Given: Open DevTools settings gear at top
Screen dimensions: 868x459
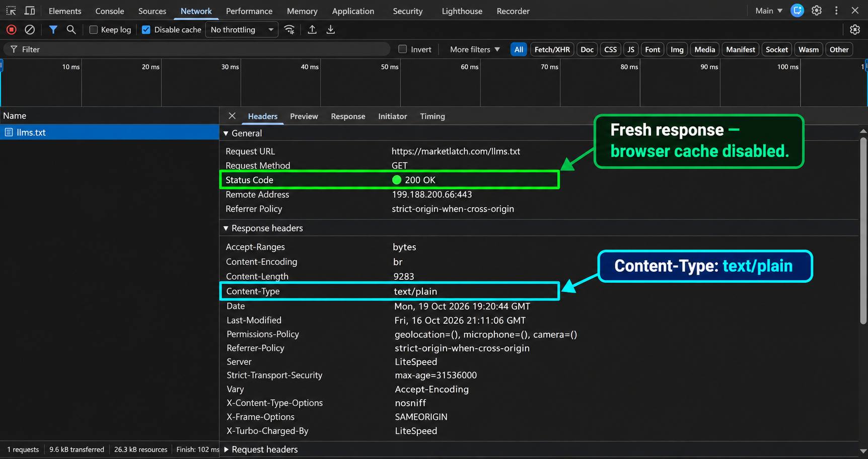Looking at the screenshot, I should tap(817, 11).
